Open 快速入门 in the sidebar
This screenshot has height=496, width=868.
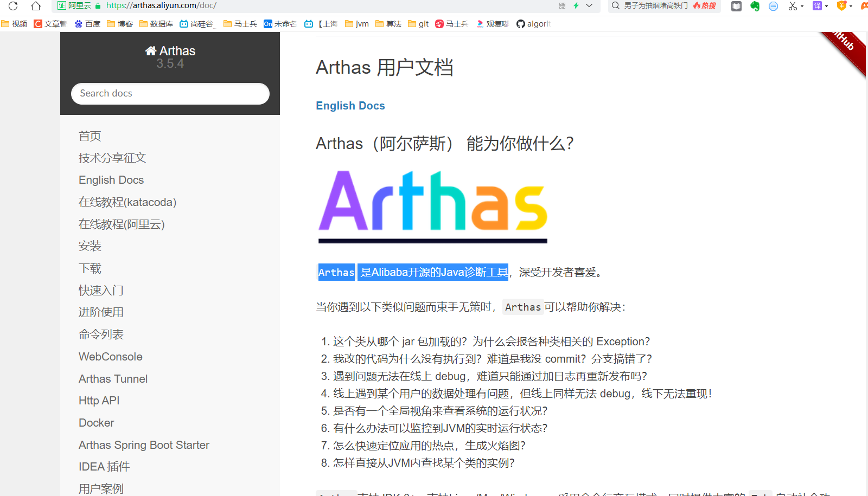point(101,291)
